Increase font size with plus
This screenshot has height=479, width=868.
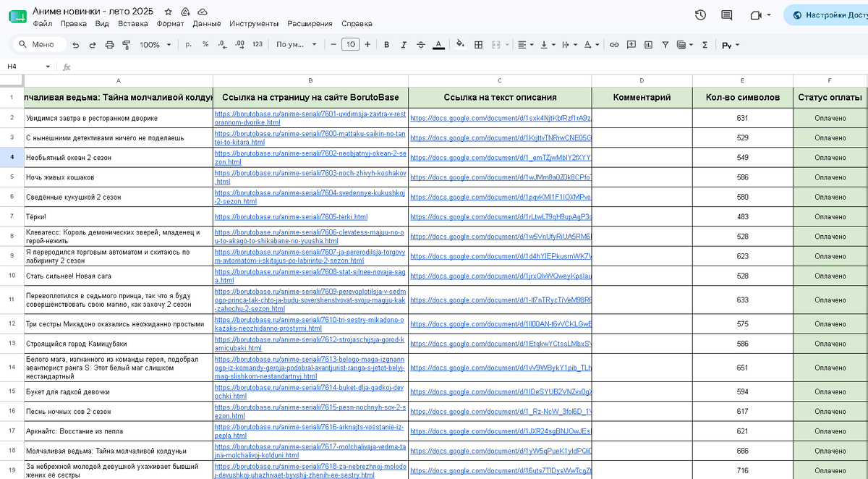(x=367, y=45)
